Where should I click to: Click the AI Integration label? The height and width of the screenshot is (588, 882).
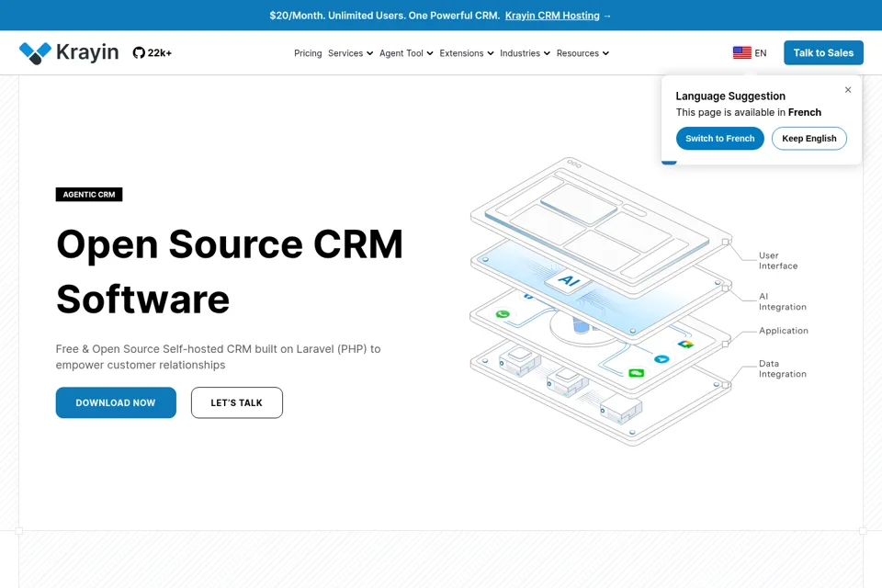(x=783, y=301)
